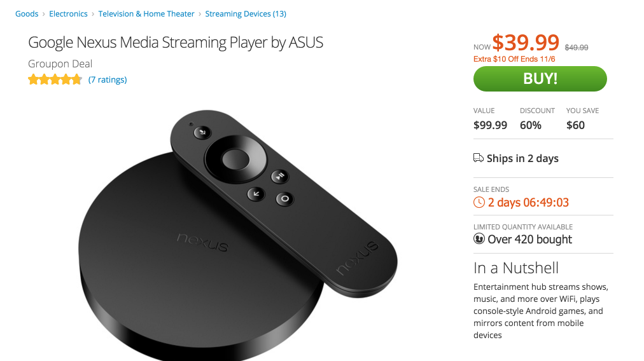
Task: Click the sale countdown clock icon
Action: 479,203
